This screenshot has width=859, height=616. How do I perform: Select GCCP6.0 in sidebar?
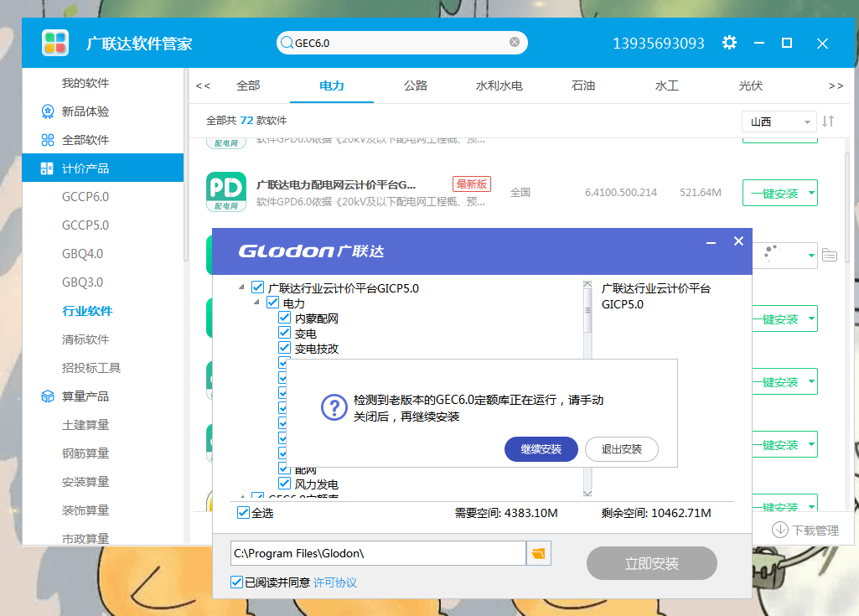pyautogui.click(x=85, y=197)
